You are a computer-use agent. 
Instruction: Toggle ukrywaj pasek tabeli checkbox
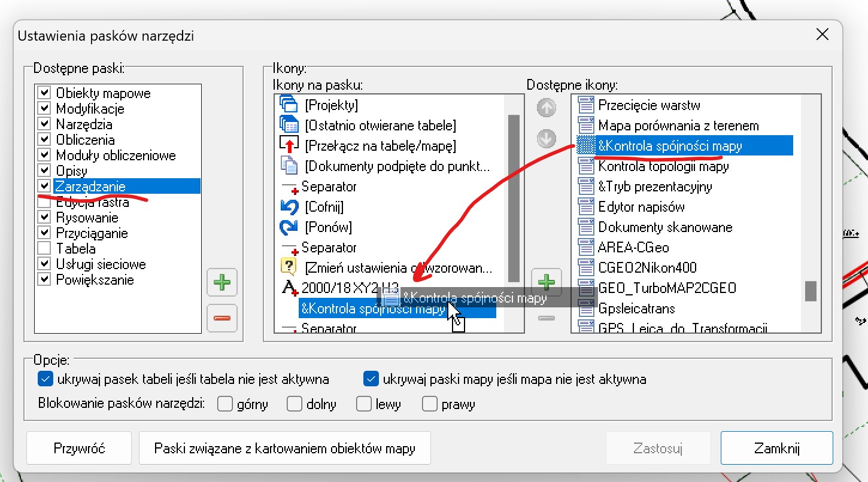click(45, 379)
